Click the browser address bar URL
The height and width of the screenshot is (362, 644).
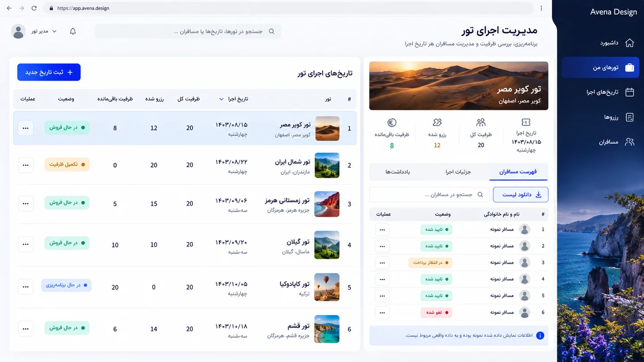[x=83, y=8]
